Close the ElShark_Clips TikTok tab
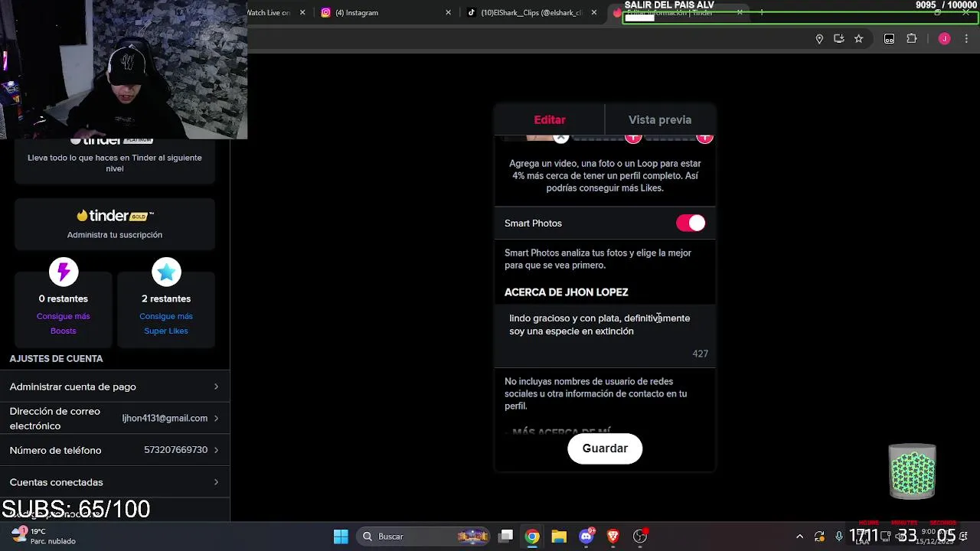The width and height of the screenshot is (980, 551). click(593, 12)
